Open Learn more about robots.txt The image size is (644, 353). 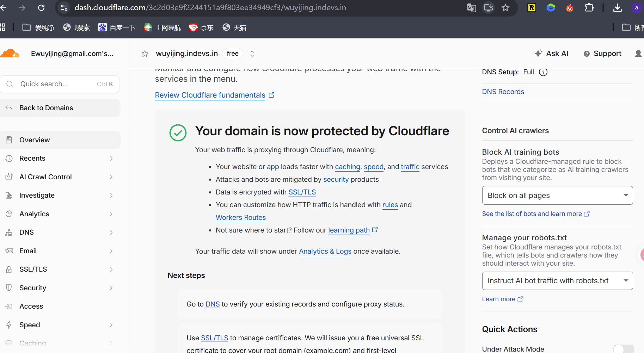503,299
